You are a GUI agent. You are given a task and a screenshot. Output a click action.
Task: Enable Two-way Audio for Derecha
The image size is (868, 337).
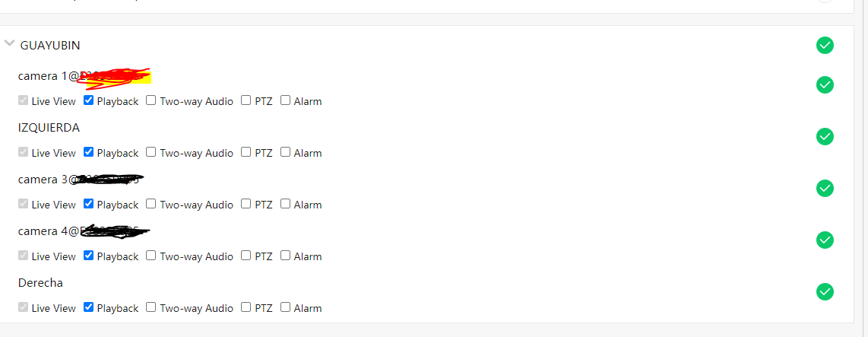point(151,307)
